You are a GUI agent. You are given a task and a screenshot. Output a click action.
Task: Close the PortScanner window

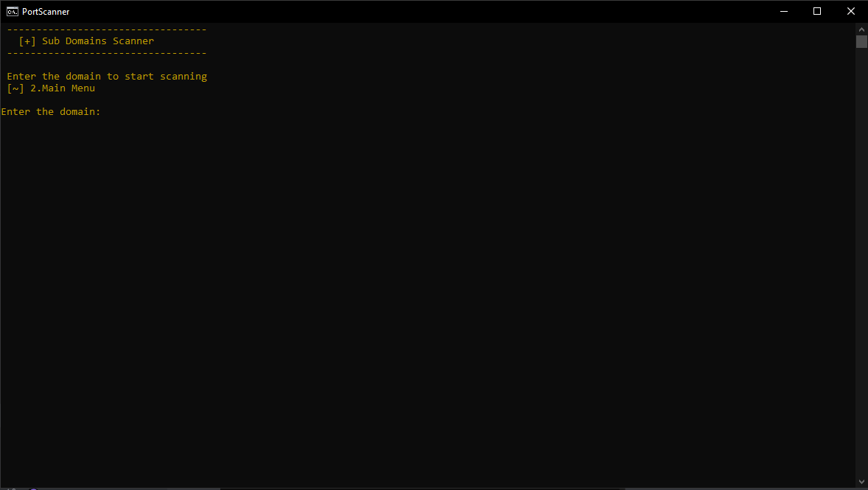[x=851, y=11]
